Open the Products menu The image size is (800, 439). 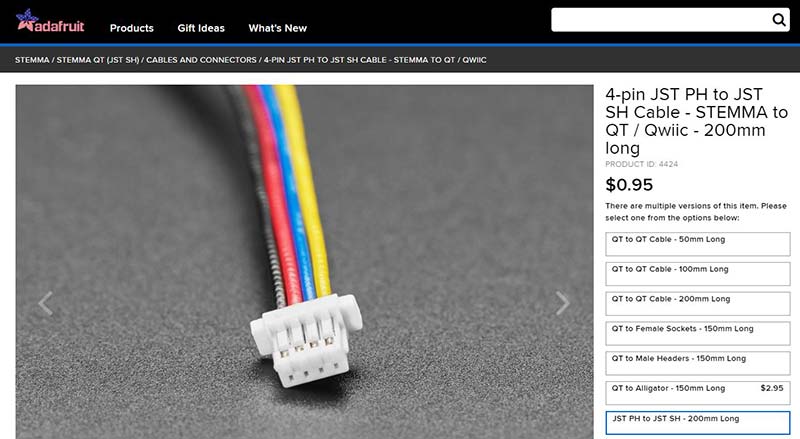click(132, 28)
